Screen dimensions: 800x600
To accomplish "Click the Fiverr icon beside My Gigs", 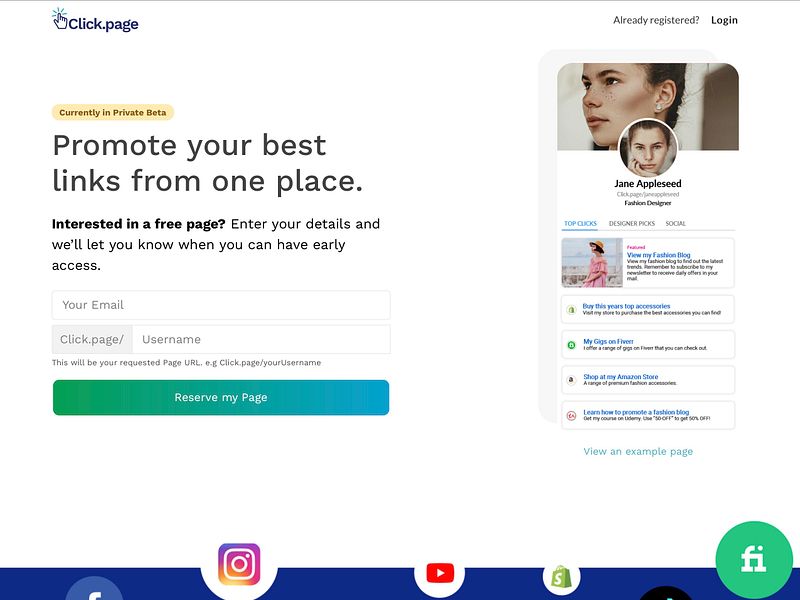I will [571, 345].
